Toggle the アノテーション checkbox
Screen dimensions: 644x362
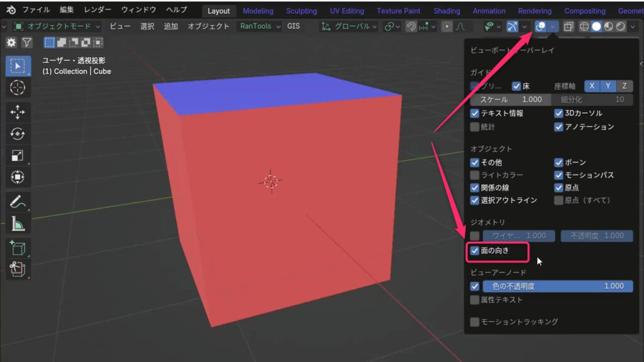pyautogui.click(x=558, y=127)
